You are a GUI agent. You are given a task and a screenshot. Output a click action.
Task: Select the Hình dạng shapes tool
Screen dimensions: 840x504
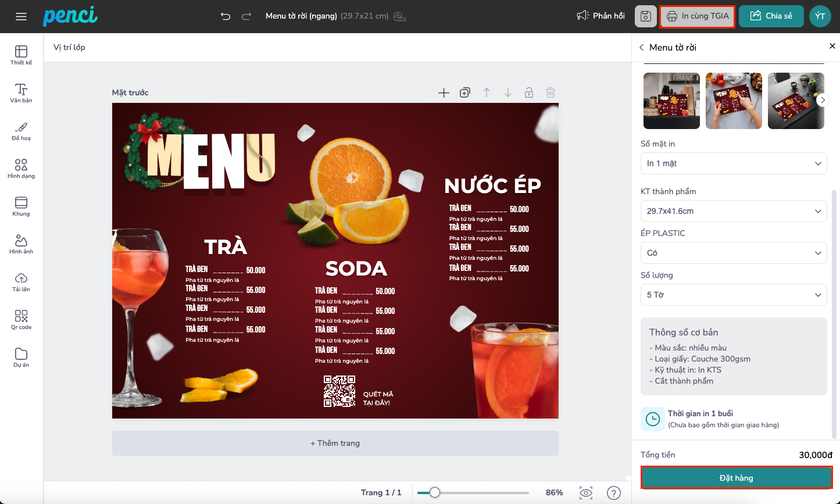(x=22, y=168)
